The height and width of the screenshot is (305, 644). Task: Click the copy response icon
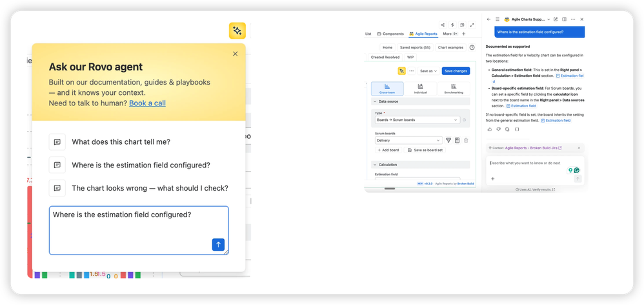coord(507,129)
